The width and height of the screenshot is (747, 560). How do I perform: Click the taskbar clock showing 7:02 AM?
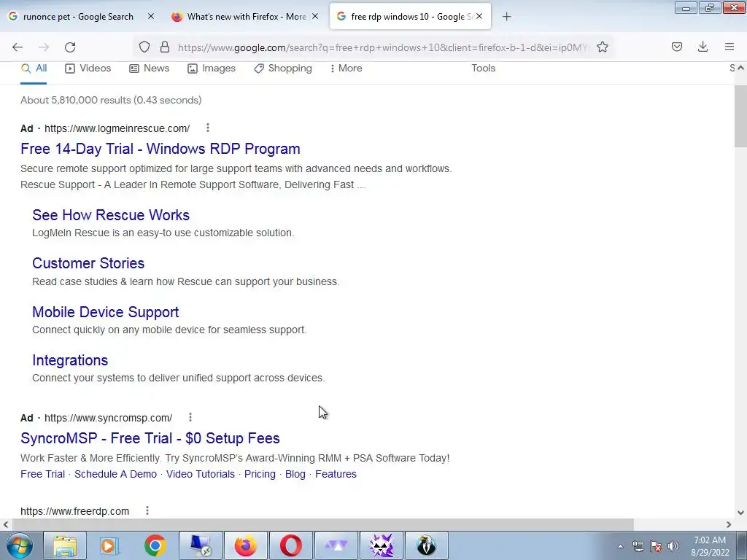[710, 546]
